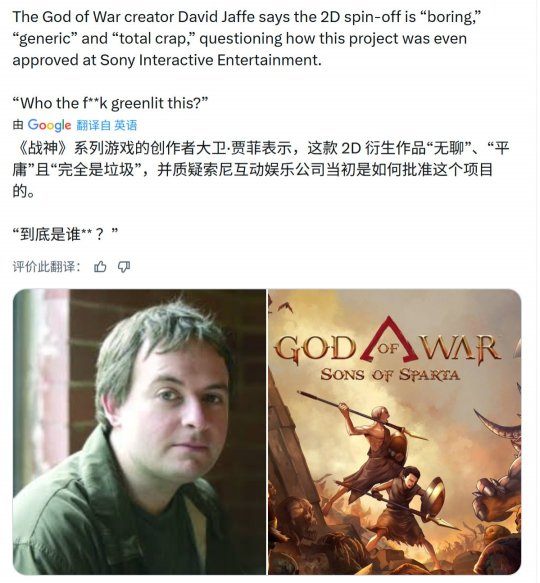The width and height of the screenshot is (540, 583).
Task: Click the thumbs-down icon for translation
Action: (x=124, y=267)
